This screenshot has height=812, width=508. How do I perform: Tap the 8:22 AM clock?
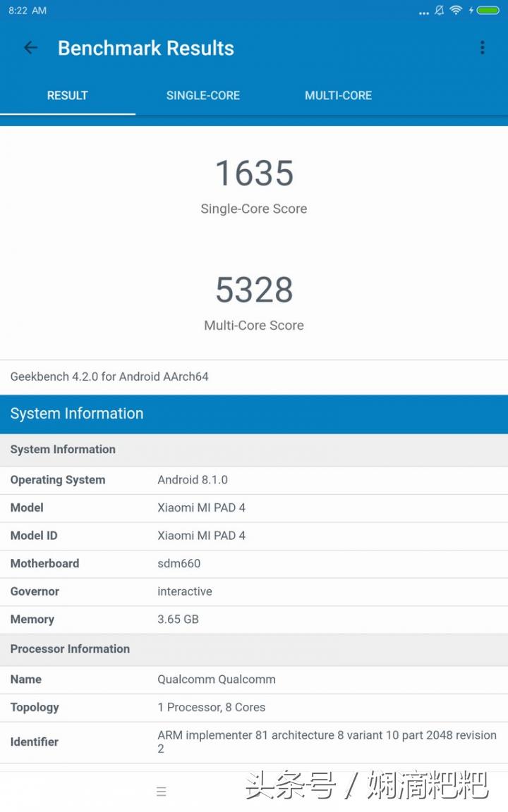[28, 11]
